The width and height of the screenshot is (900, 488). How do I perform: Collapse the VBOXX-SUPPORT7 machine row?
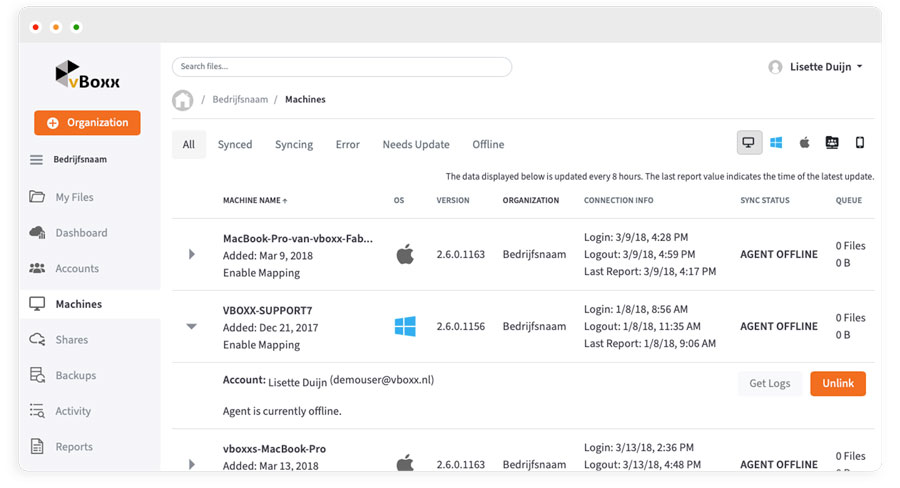pyautogui.click(x=192, y=327)
